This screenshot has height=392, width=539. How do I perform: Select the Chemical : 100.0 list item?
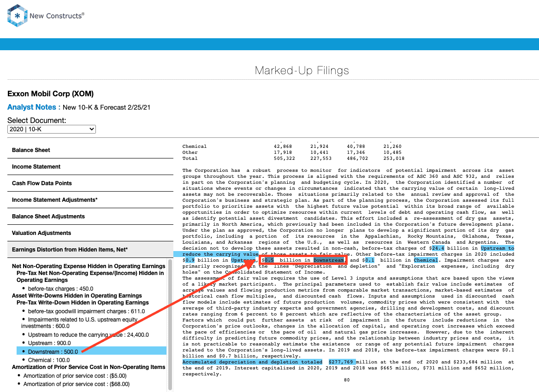click(x=49, y=360)
